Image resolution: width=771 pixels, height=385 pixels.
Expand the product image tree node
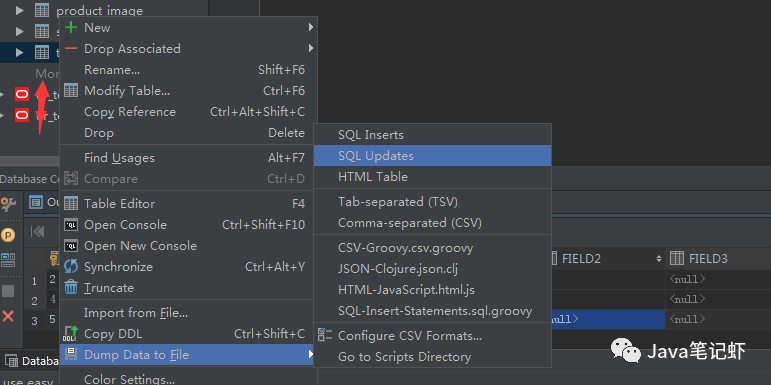tap(20, 10)
